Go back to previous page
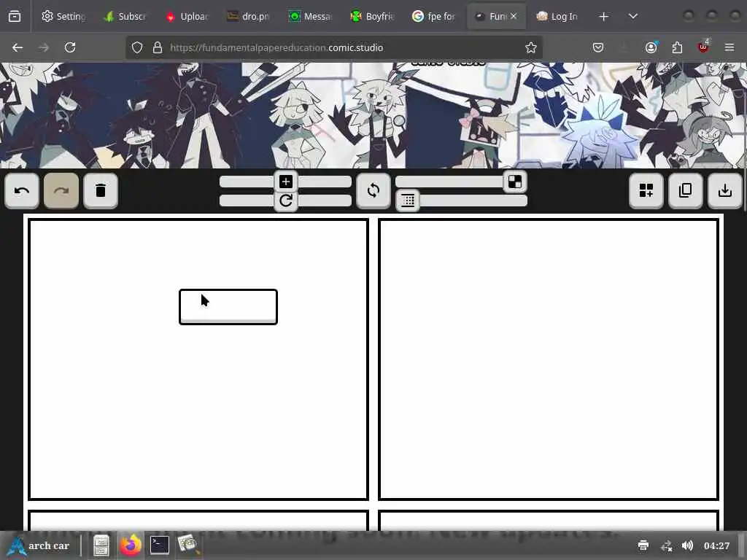This screenshot has height=560, width=747. 18,47
